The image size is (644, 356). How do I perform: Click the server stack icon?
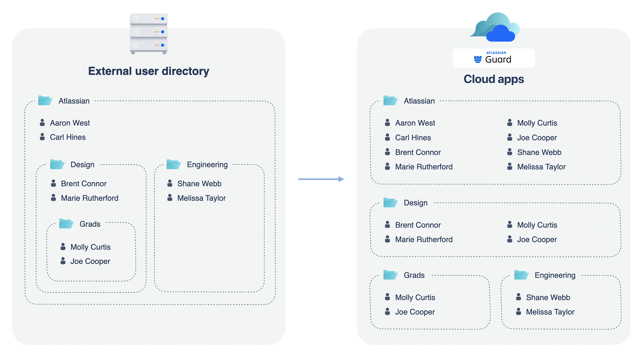[148, 34]
